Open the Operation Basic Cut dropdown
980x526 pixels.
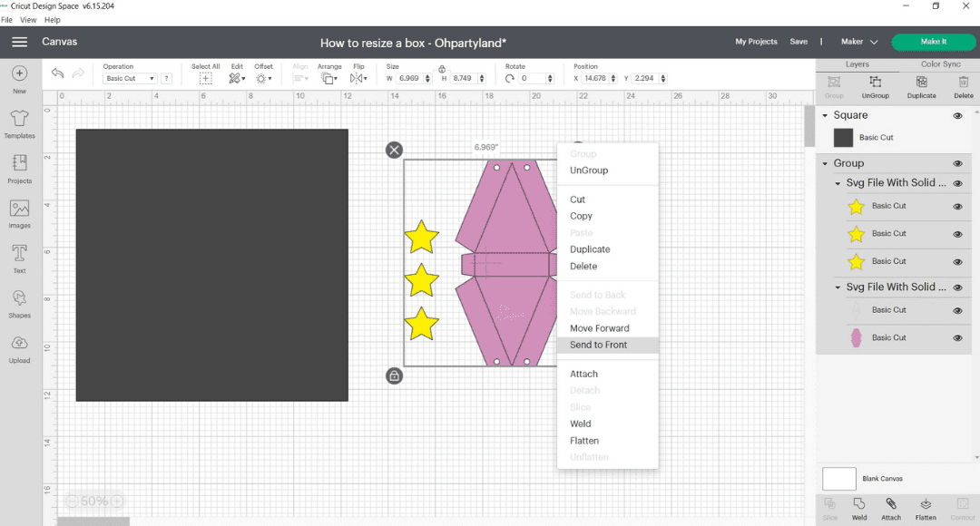(x=130, y=78)
